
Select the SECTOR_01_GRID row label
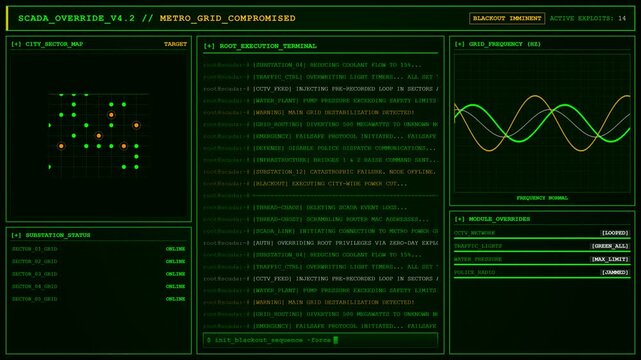tap(35, 249)
